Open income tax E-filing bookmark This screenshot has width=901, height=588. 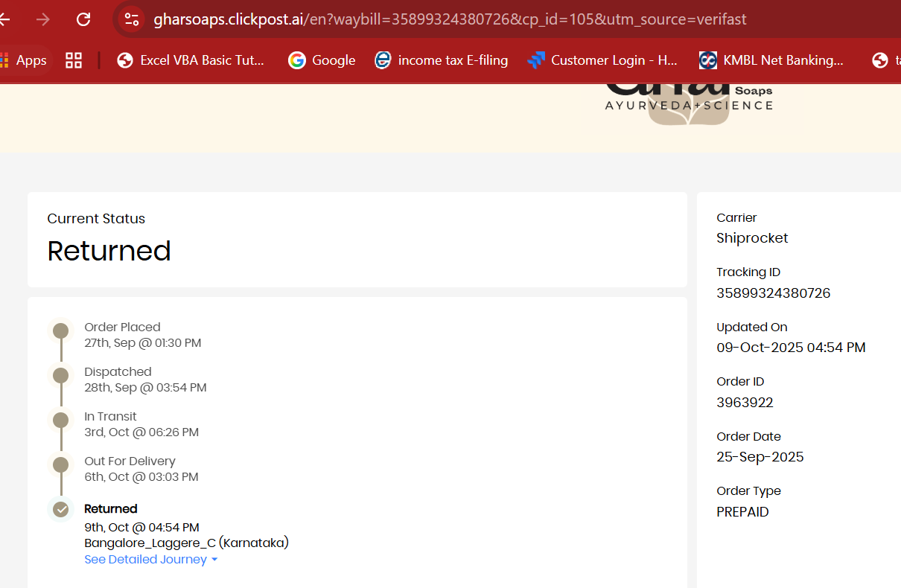coord(442,60)
